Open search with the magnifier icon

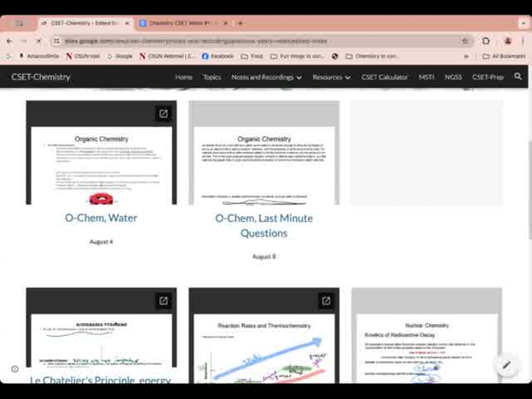(518, 77)
